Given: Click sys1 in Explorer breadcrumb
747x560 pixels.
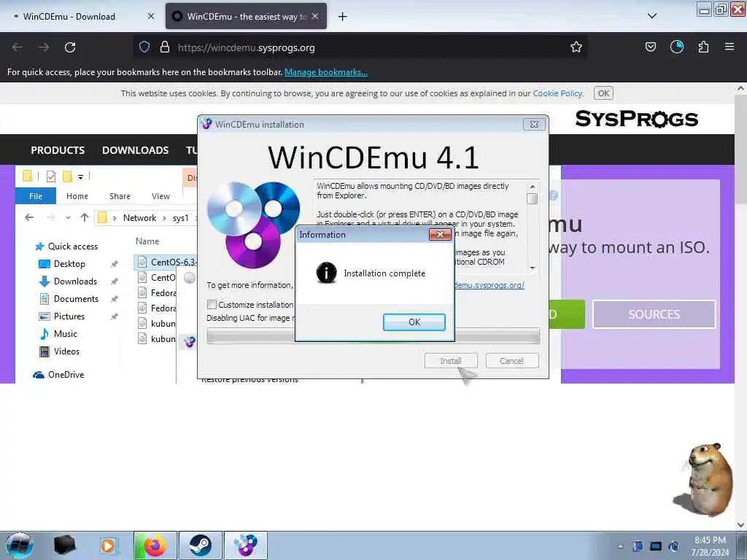Looking at the screenshot, I should [x=181, y=217].
